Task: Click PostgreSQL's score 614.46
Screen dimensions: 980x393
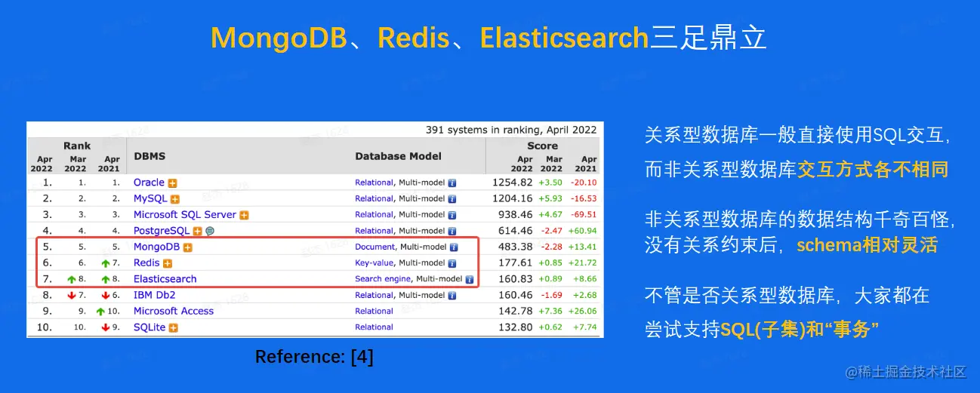Action: [x=516, y=231]
